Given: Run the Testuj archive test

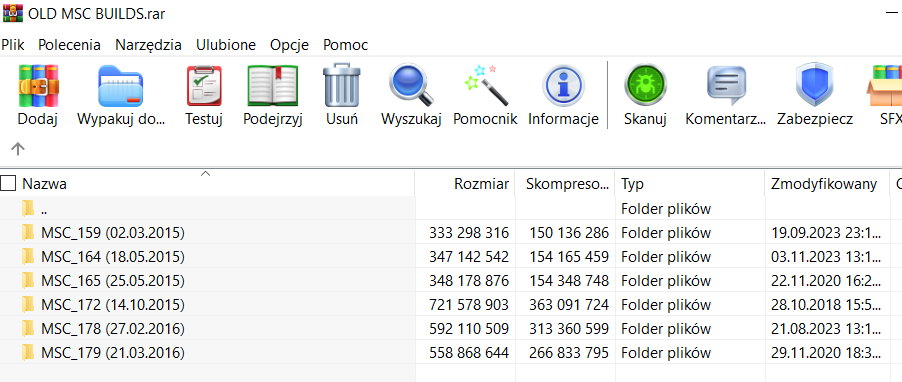Looking at the screenshot, I should [204, 86].
